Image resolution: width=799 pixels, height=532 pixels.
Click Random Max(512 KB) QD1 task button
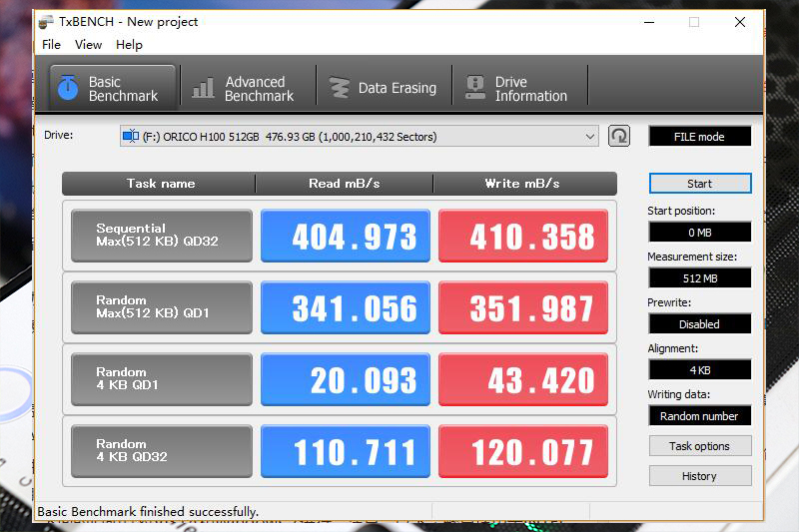pyautogui.click(x=162, y=307)
